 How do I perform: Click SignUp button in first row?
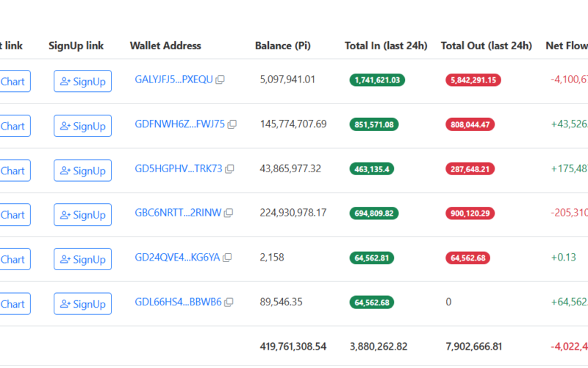pyautogui.click(x=82, y=82)
